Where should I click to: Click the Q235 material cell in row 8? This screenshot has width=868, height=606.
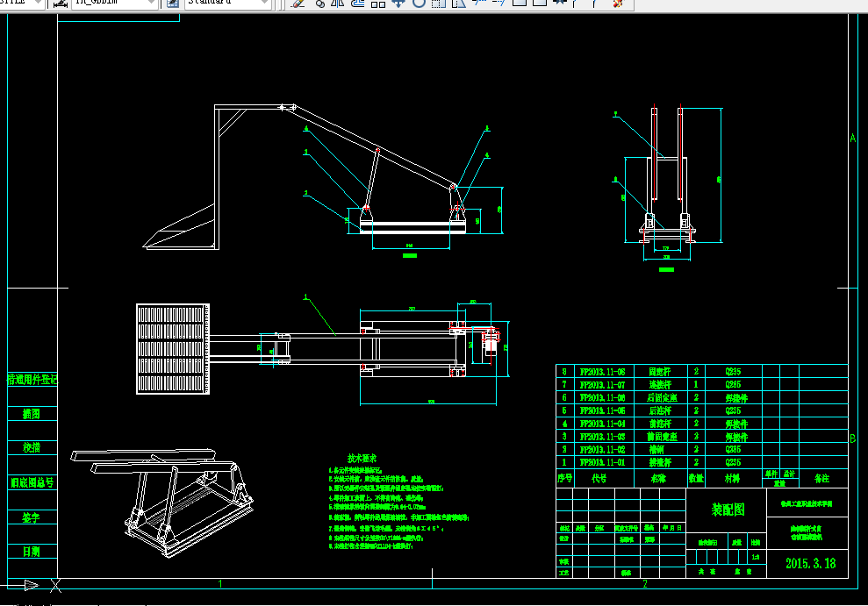[733, 372]
